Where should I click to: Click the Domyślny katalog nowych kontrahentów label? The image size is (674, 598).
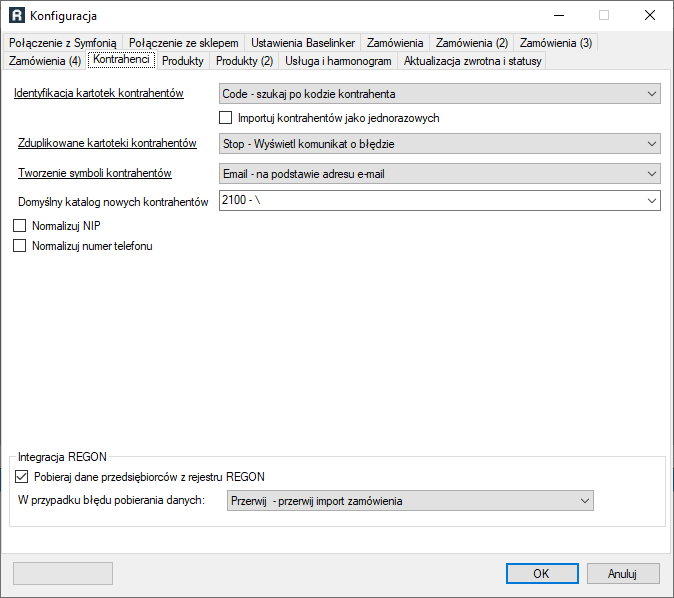113,202
